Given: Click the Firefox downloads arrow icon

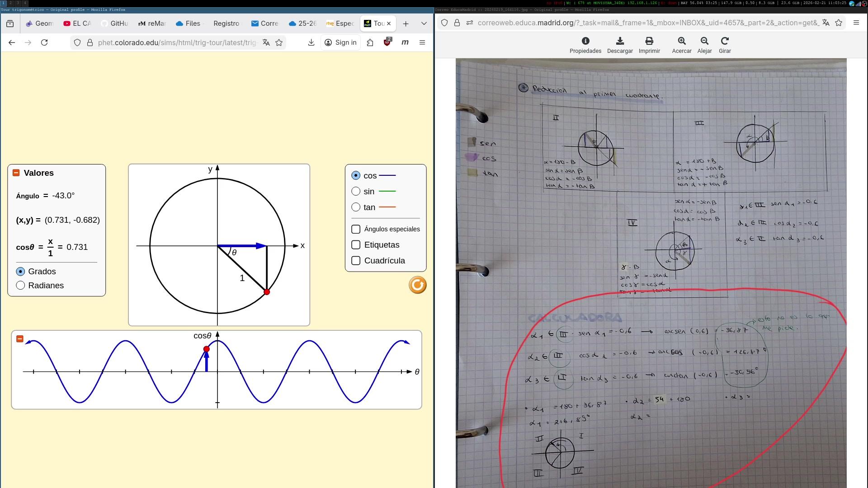Looking at the screenshot, I should [x=311, y=42].
